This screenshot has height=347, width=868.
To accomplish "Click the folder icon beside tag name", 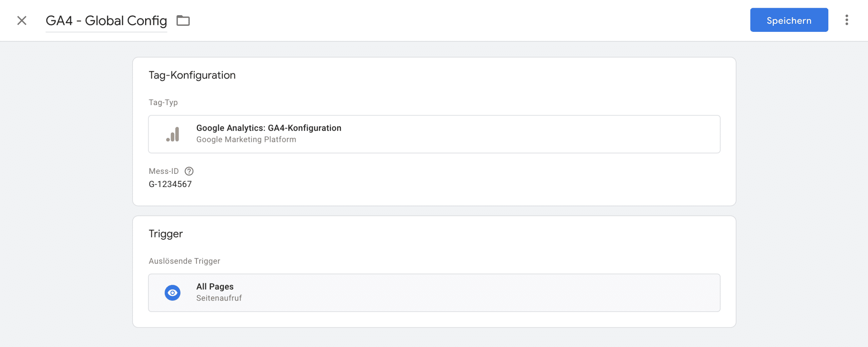I will click(x=183, y=21).
